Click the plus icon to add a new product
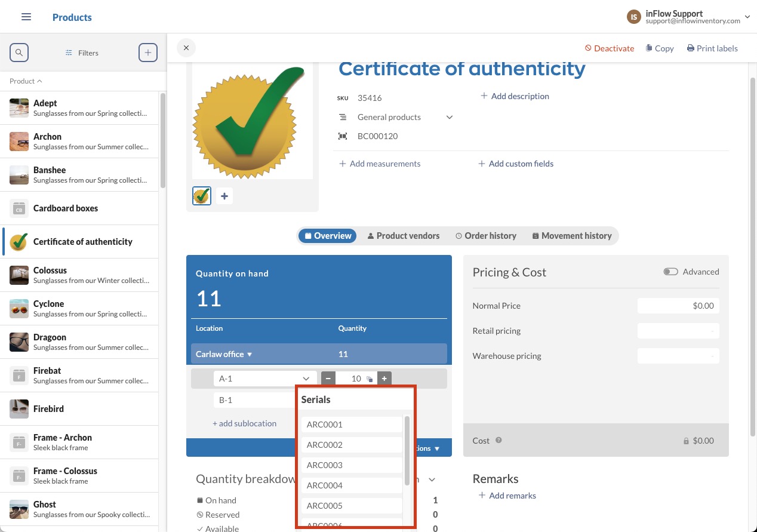The width and height of the screenshot is (757, 532). [x=147, y=53]
